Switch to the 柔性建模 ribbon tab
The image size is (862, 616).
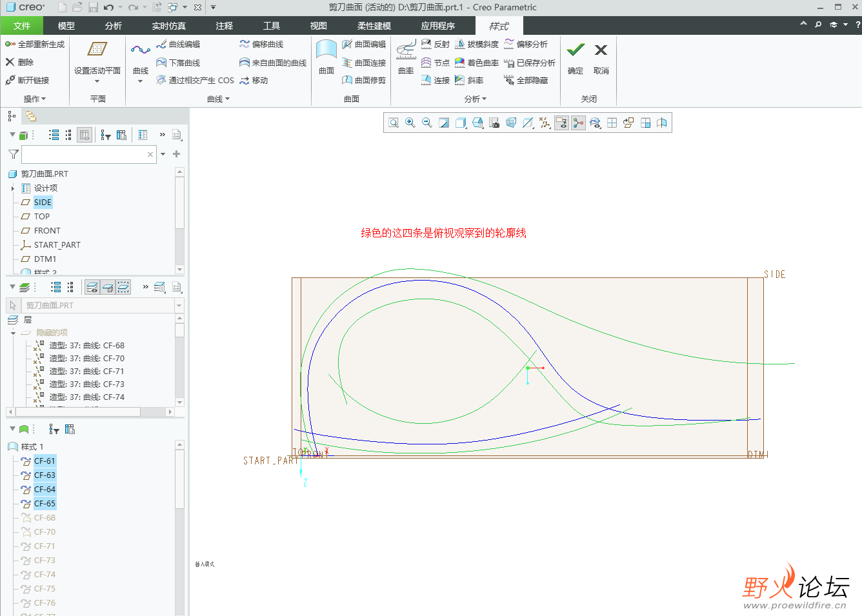[374, 26]
